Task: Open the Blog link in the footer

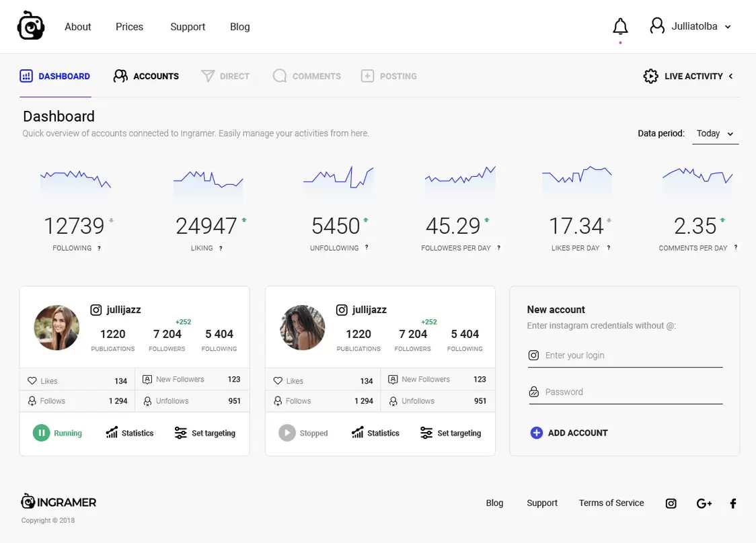Action: (494, 503)
